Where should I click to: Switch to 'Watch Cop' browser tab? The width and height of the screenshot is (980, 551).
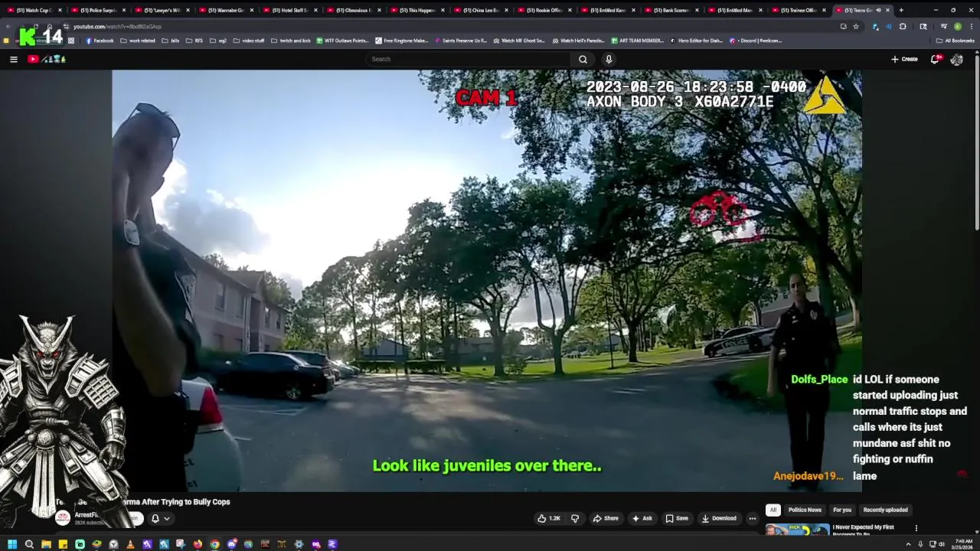33,10
